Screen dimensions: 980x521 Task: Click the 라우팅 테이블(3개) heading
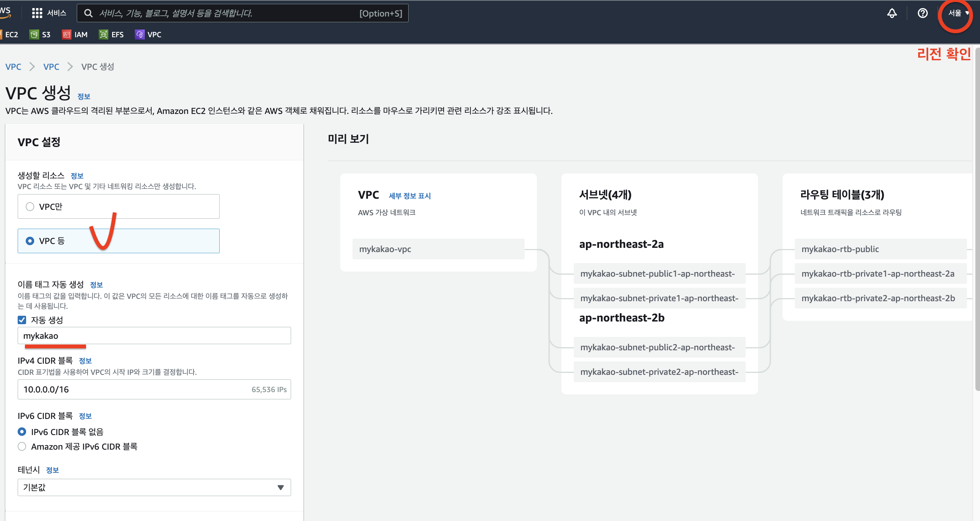click(842, 195)
